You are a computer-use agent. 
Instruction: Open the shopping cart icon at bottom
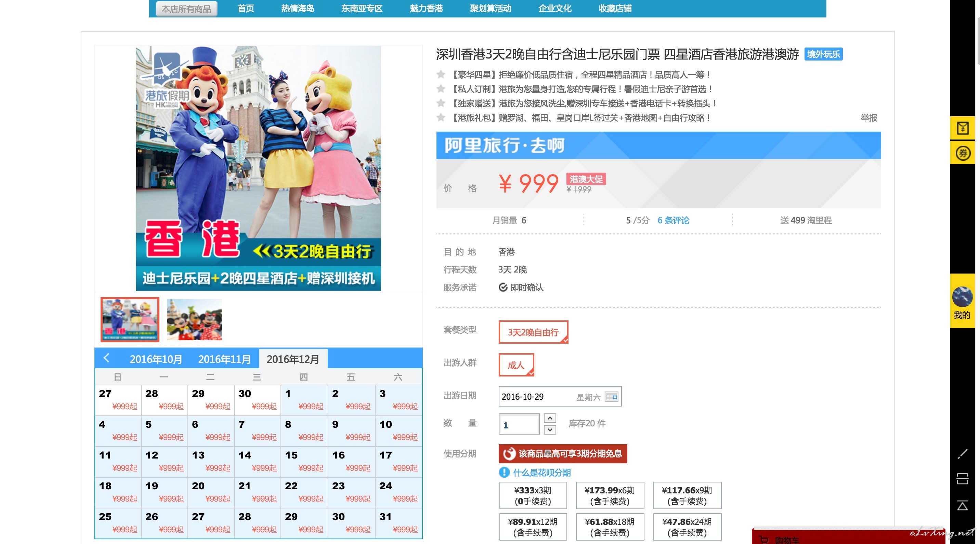763,540
